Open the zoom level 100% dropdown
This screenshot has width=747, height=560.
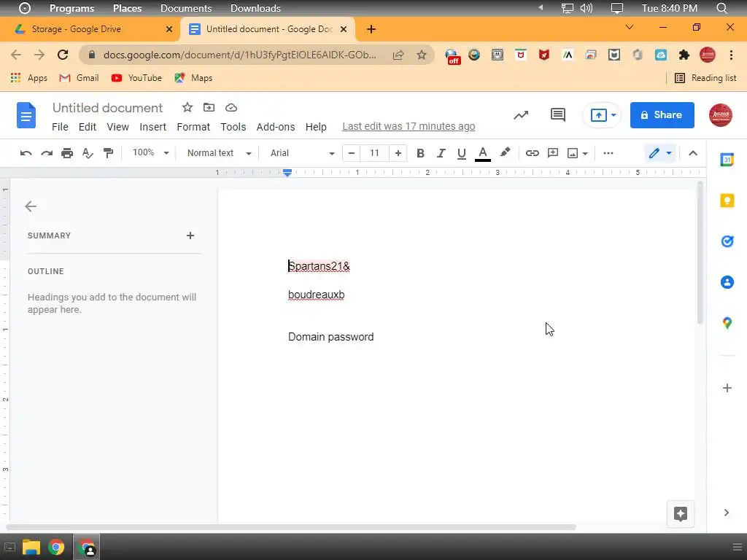click(x=150, y=153)
